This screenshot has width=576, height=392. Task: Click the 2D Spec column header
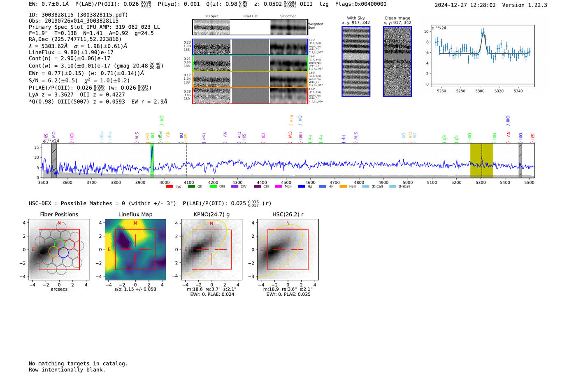pos(212,16)
